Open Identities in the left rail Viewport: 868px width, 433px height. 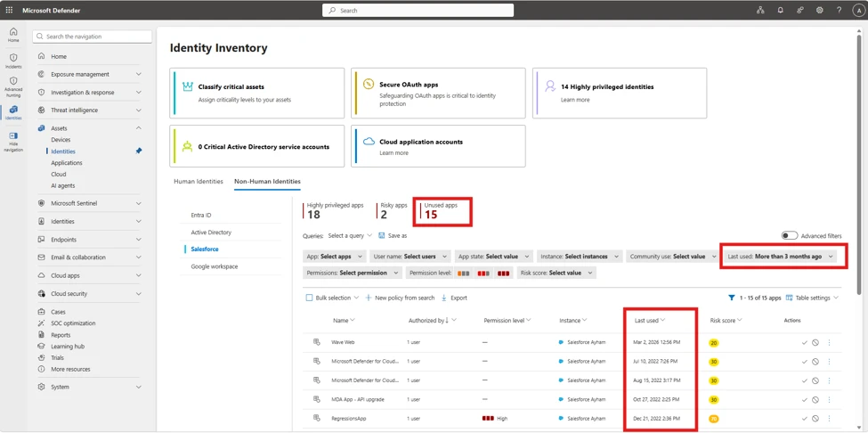[x=13, y=112]
